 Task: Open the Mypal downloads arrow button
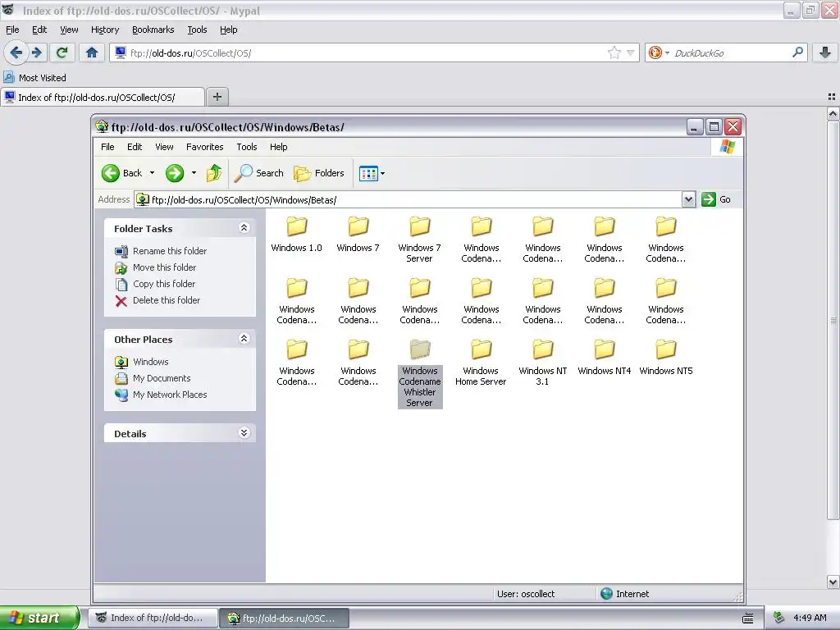pyautogui.click(x=825, y=52)
